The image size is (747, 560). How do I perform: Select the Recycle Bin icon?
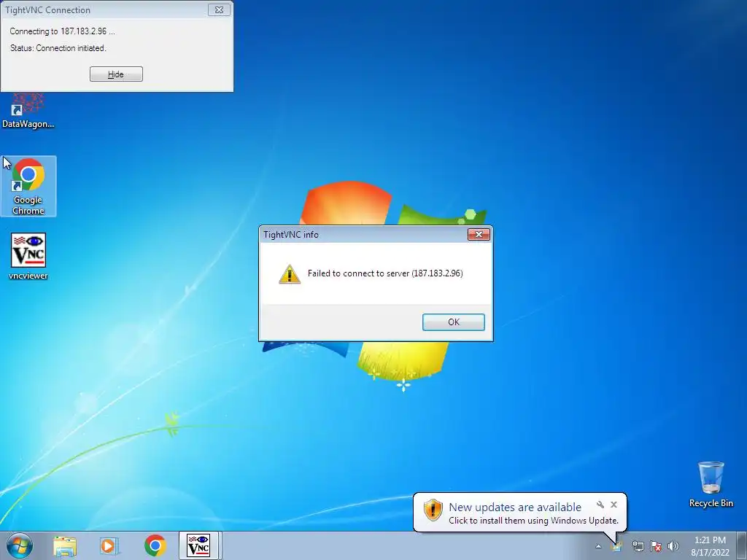(x=711, y=484)
